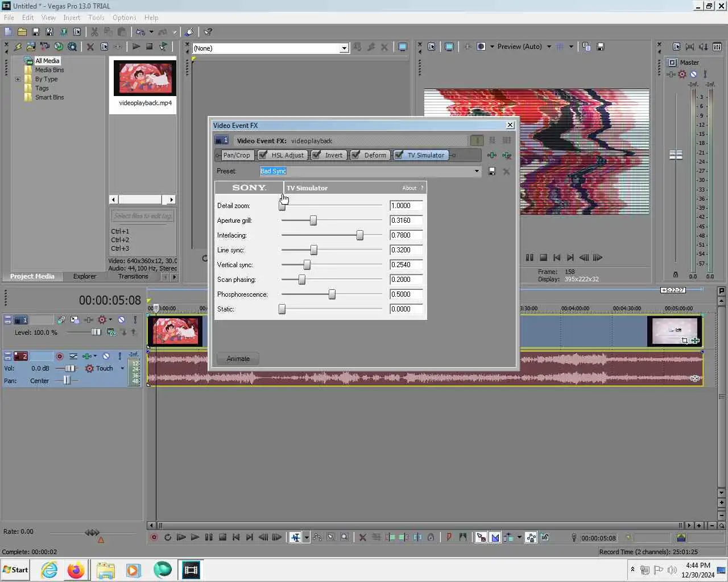The height and width of the screenshot is (582, 728).
Task: Click red X Remove media icon
Action: coord(90,47)
